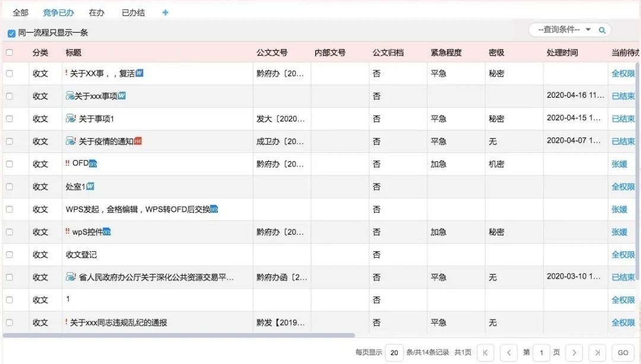Click the horizontal scrollbar under the table
Screen dimensions: 641x364
(x=178, y=336)
